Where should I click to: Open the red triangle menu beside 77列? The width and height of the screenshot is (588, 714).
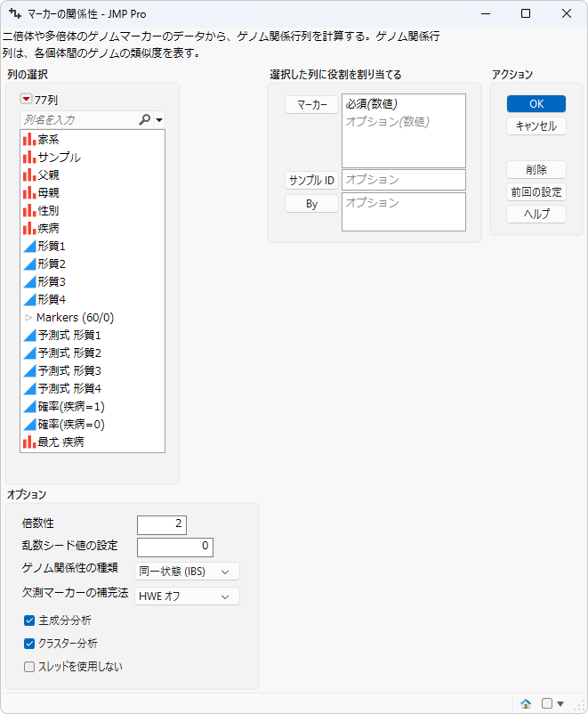click(x=26, y=99)
